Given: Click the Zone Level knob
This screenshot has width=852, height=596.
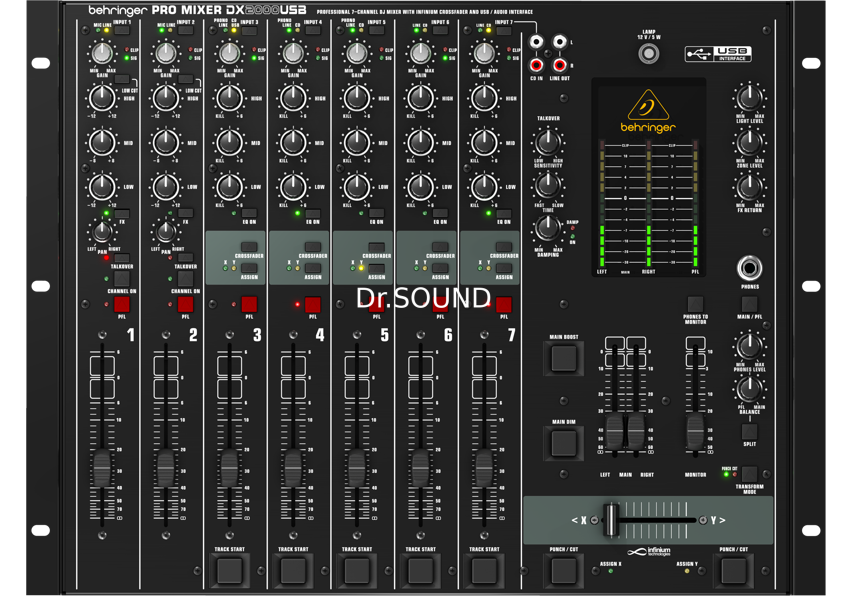Looking at the screenshot, I should 749,143.
